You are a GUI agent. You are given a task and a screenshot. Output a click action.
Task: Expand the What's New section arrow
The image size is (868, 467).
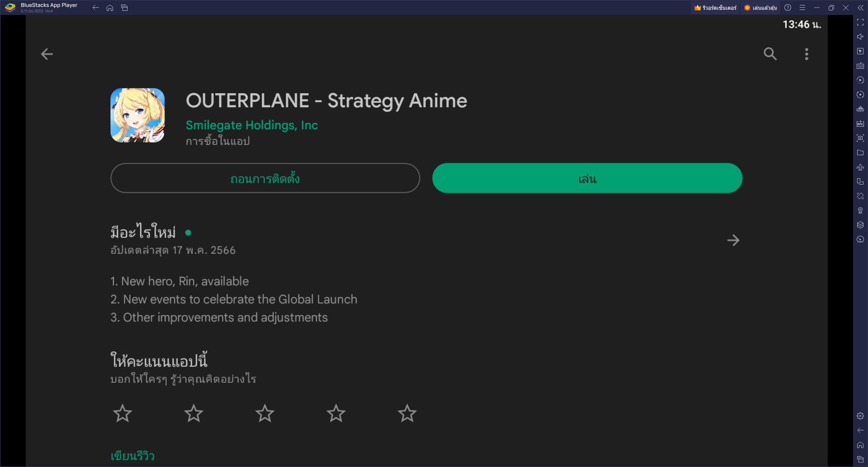[733, 240]
